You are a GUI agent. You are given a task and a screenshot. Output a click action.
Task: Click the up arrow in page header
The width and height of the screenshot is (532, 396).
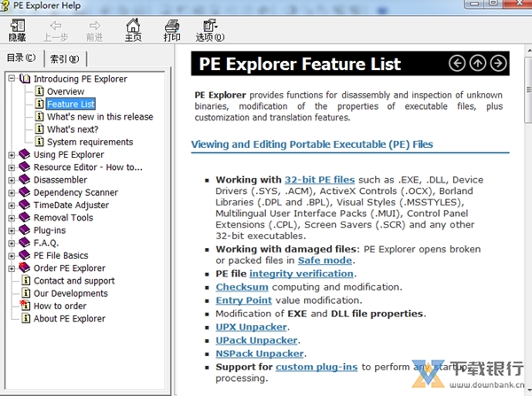[478, 64]
